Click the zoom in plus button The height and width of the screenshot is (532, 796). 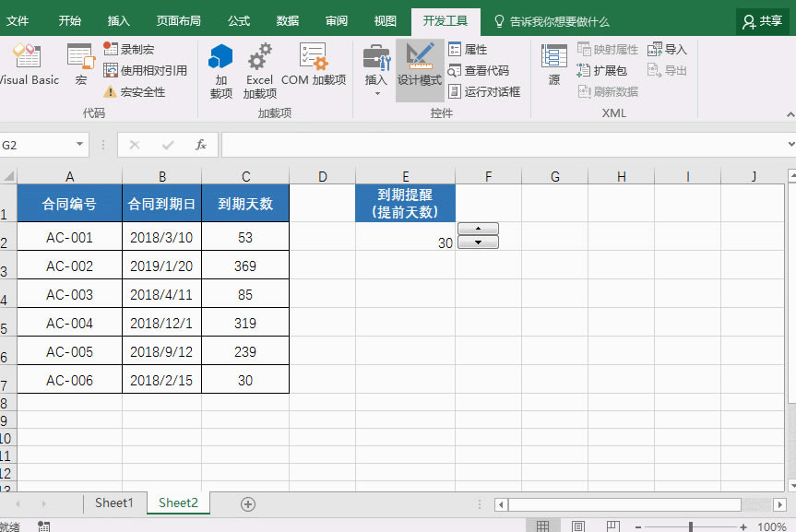coord(743,526)
